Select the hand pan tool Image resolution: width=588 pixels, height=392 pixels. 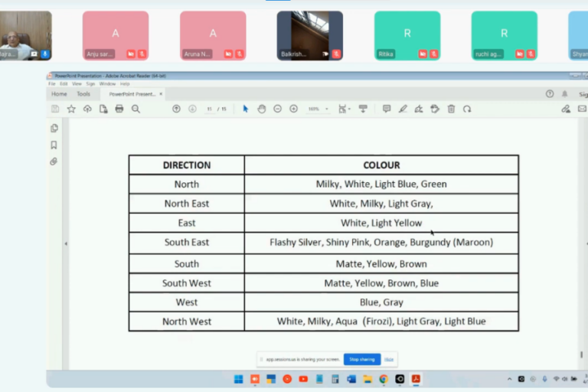[x=261, y=109]
